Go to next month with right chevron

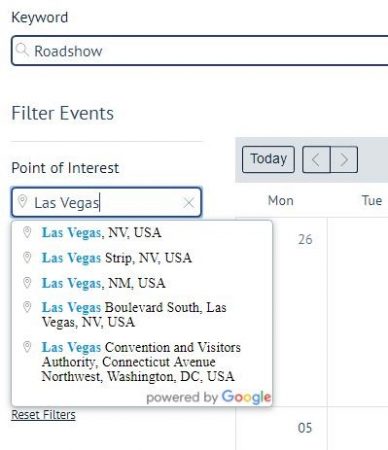pos(344,159)
